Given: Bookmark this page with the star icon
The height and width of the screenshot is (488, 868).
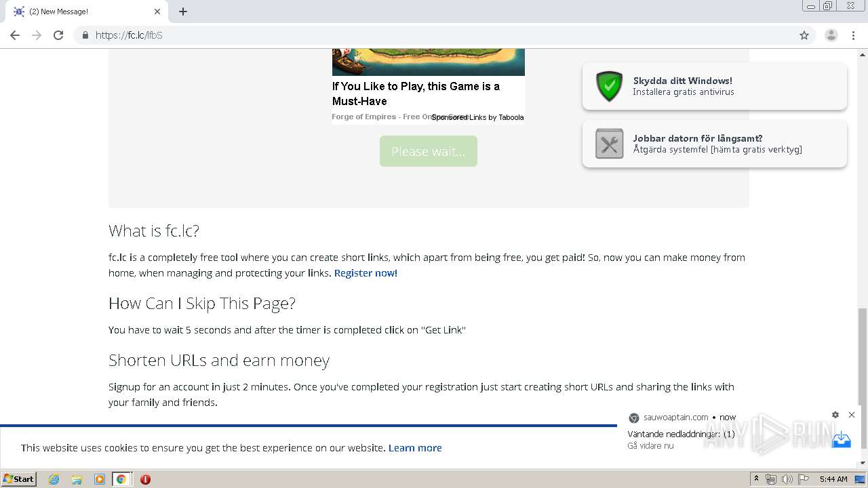Looking at the screenshot, I should [x=804, y=35].
